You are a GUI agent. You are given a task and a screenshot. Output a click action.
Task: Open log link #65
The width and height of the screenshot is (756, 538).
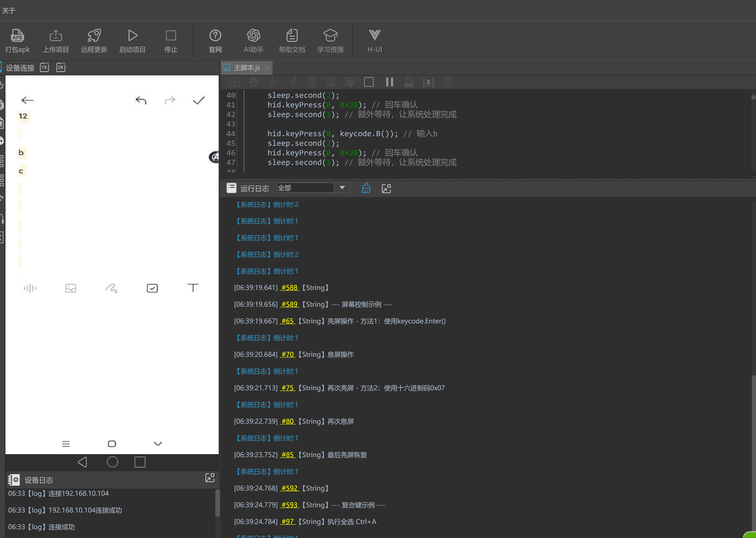(x=287, y=321)
